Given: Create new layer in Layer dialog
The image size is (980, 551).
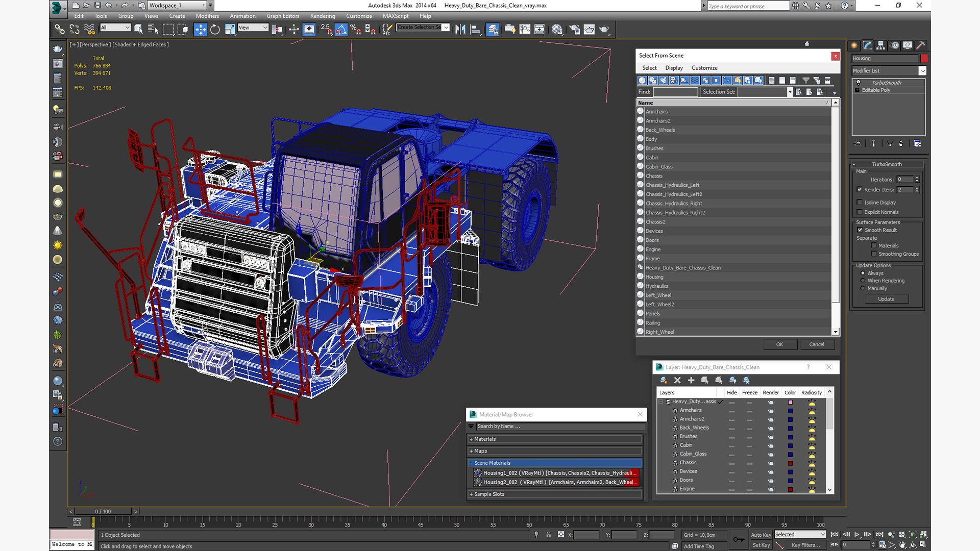Looking at the screenshot, I should [x=664, y=380].
